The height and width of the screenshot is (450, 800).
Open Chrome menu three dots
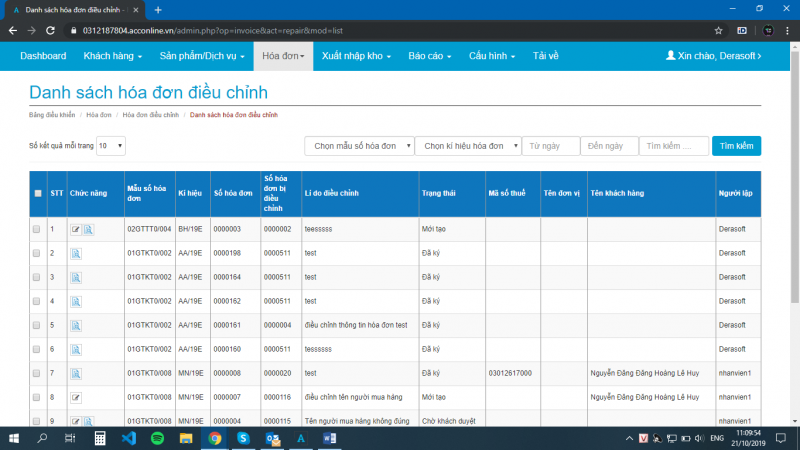click(787, 31)
